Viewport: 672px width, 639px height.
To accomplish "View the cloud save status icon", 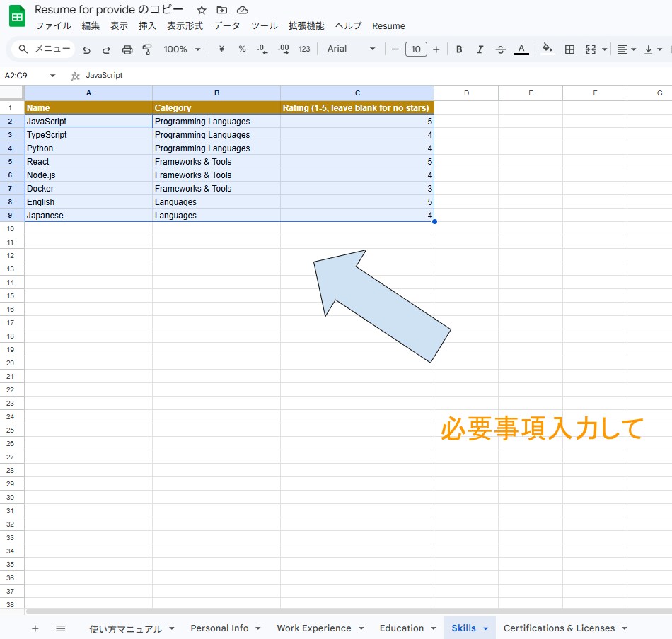I will tap(243, 10).
